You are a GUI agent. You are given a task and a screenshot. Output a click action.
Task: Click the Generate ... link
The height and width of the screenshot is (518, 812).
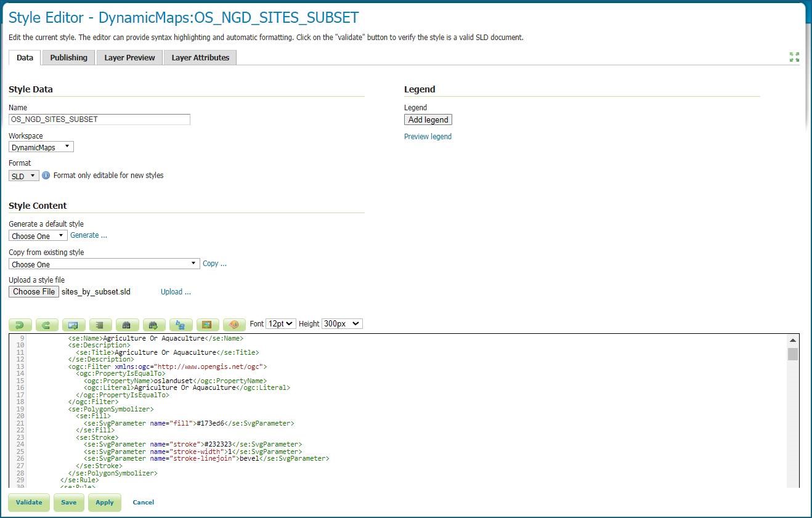[89, 235]
